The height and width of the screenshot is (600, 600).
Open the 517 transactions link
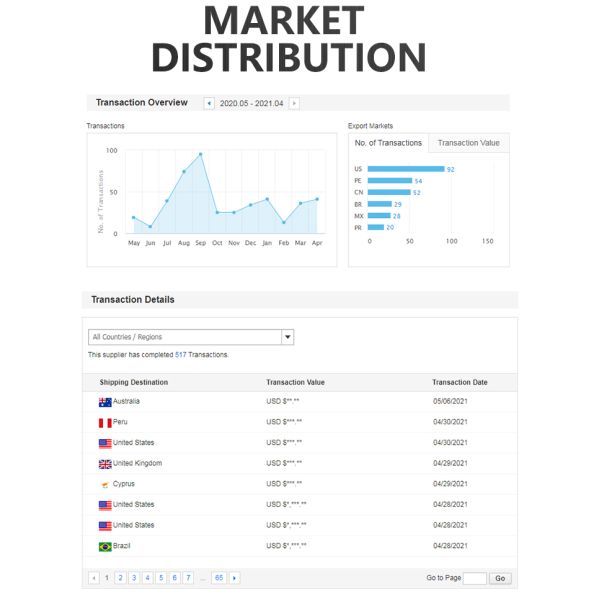181,355
